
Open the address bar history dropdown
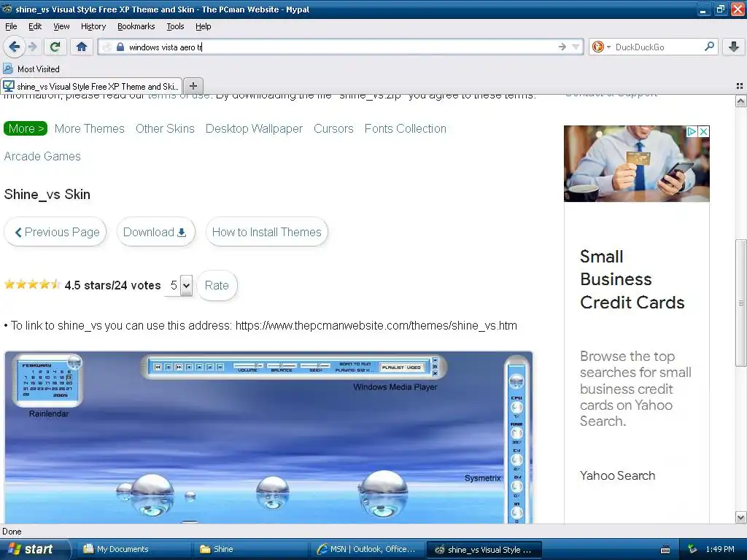click(576, 47)
